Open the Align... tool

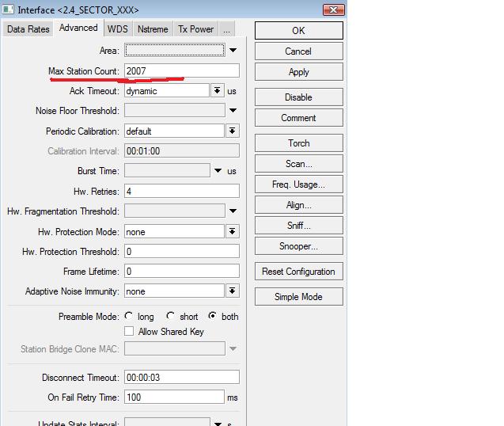pos(298,205)
